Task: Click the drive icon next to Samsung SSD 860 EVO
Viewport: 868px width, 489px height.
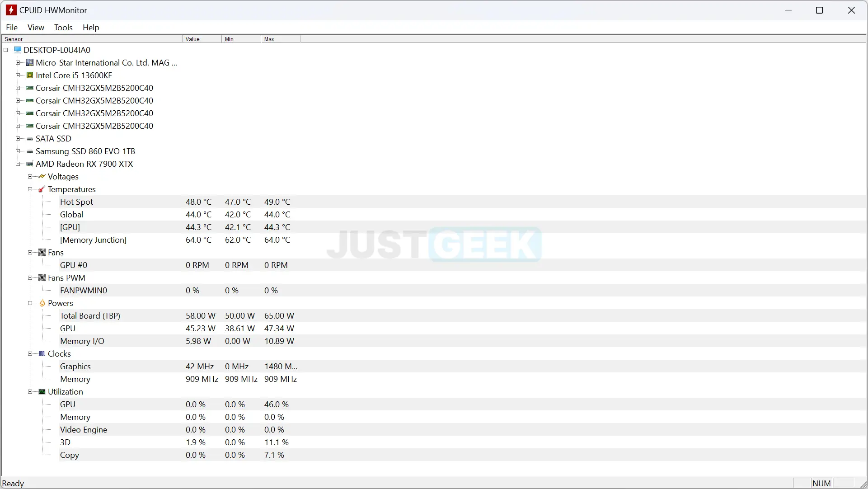Action: [30, 151]
